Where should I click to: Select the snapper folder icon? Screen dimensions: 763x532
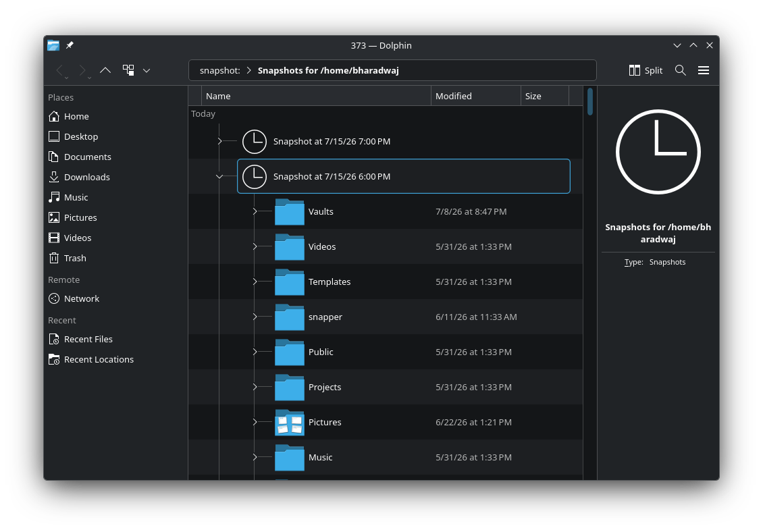tap(290, 317)
